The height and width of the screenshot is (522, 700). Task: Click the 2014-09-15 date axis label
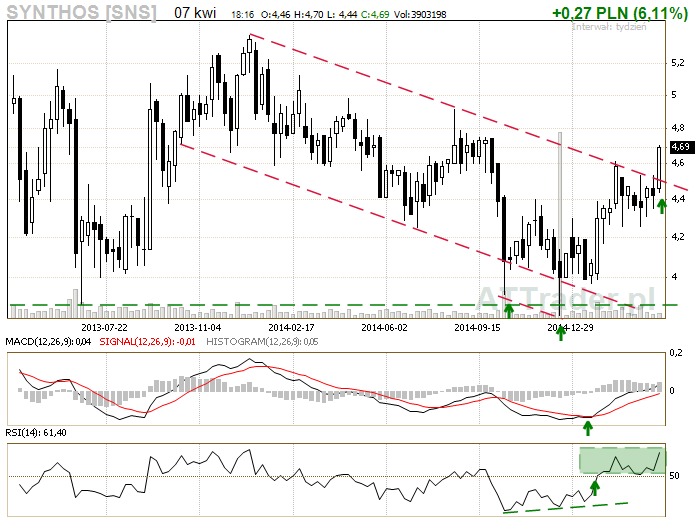tap(477, 328)
